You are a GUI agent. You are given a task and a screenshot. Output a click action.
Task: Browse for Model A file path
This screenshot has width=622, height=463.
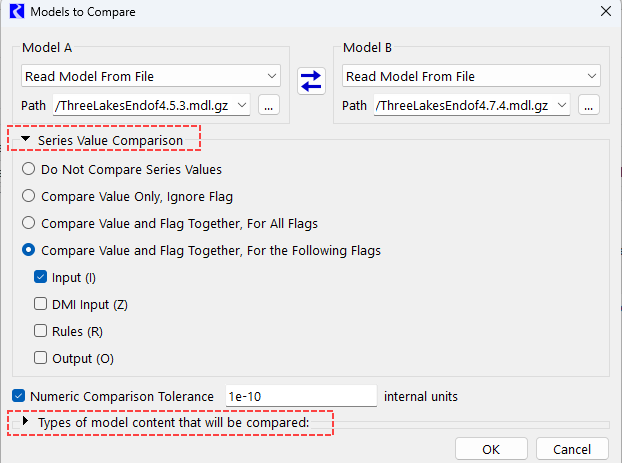[268, 104]
